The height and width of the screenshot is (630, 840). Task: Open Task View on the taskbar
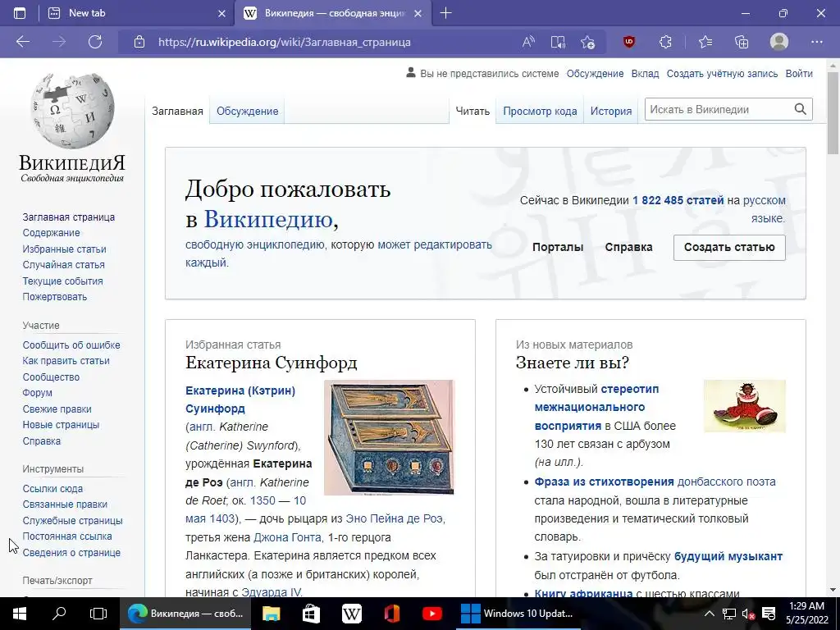click(98, 614)
